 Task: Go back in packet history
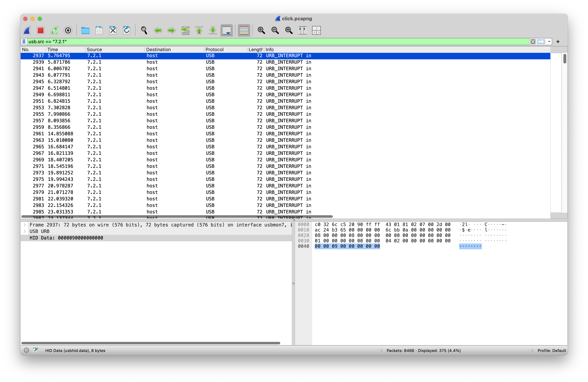click(158, 30)
